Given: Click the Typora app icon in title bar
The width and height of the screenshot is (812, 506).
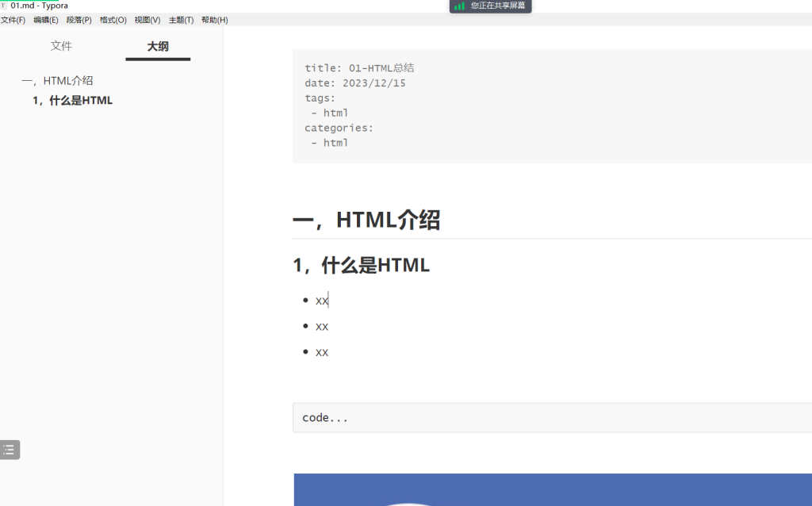Looking at the screenshot, I should coord(3,6).
